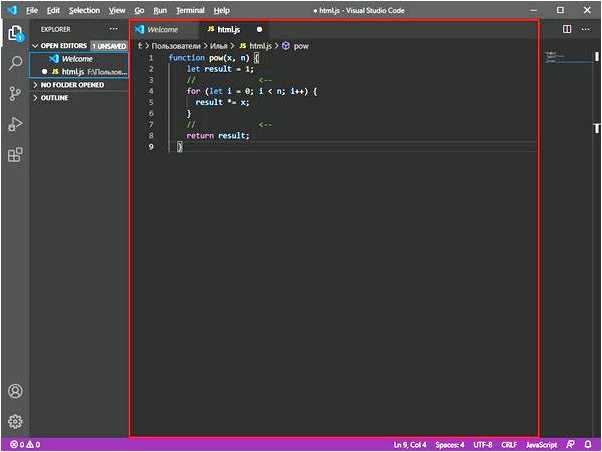
Task: Click line number 4 in gutter
Action: pyautogui.click(x=151, y=91)
